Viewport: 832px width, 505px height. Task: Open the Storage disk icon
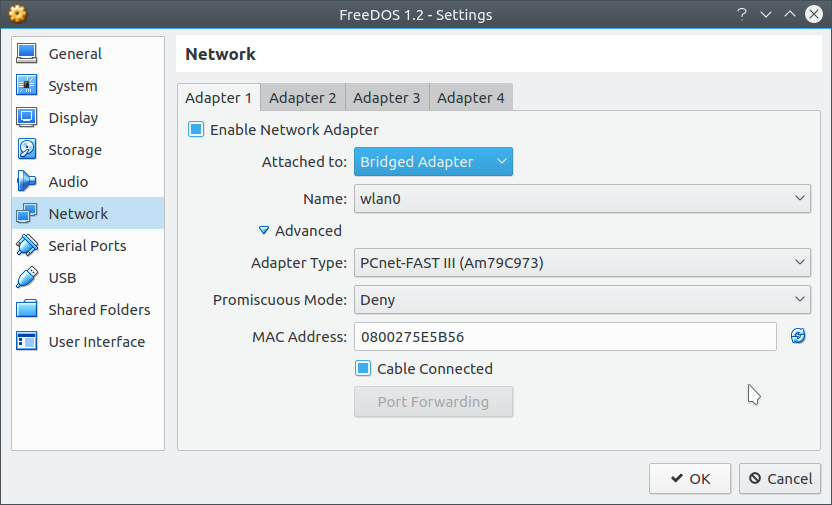coord(27,149)
